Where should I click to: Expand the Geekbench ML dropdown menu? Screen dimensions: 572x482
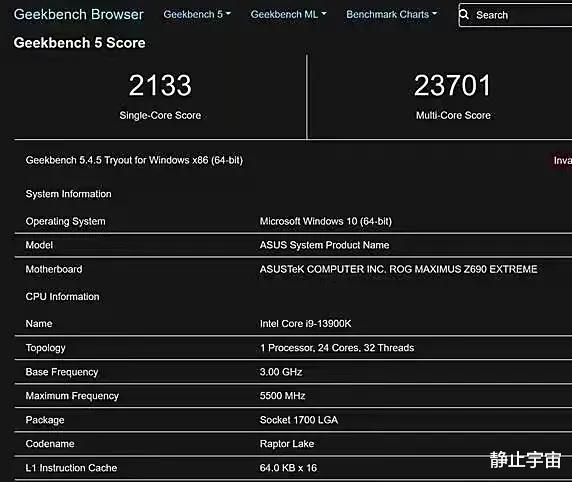pyautogui.click(x=288, y=14)
